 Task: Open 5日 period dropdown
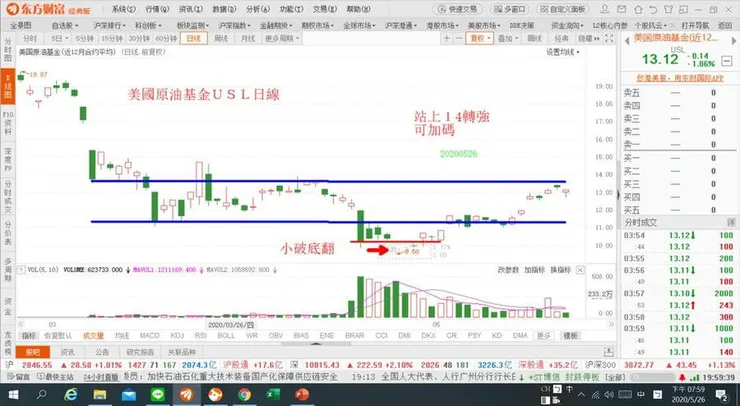click(60, 38)
